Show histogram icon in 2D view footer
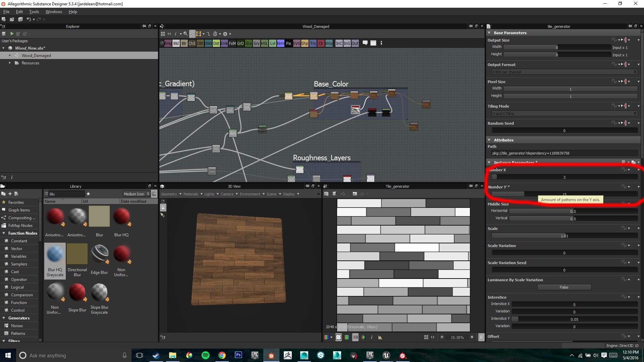The width and height of the screenshot is (644, 362). pos(380,337)
